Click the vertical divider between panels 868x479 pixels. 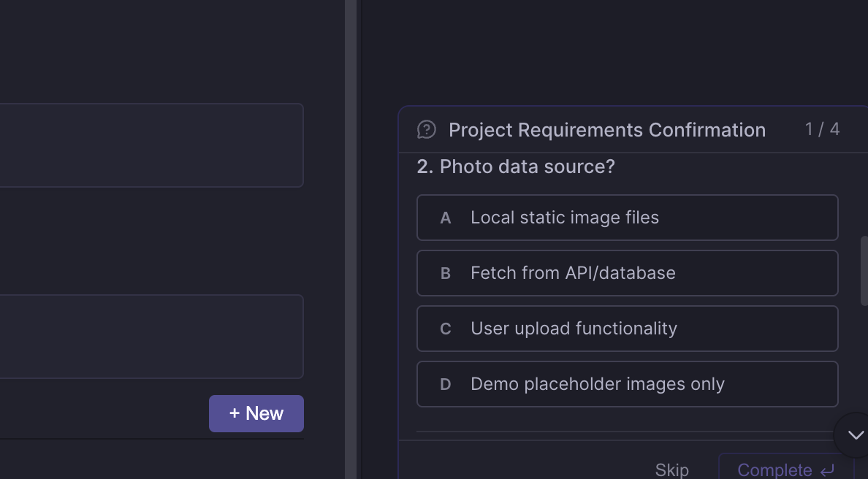coord(351,239)
